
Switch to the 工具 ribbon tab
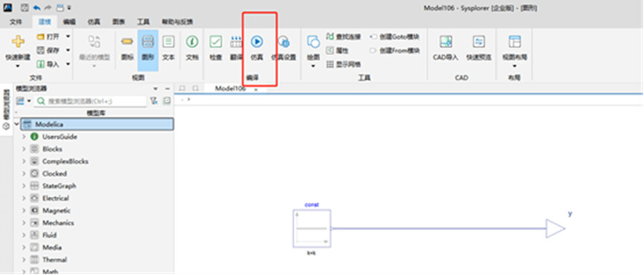tap(143, 22)
